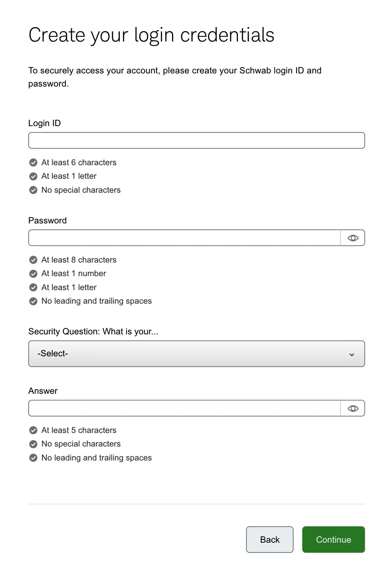Screen dimensions: 392x575
Task: Click inside the Password input field
Action: pos(184,238)
